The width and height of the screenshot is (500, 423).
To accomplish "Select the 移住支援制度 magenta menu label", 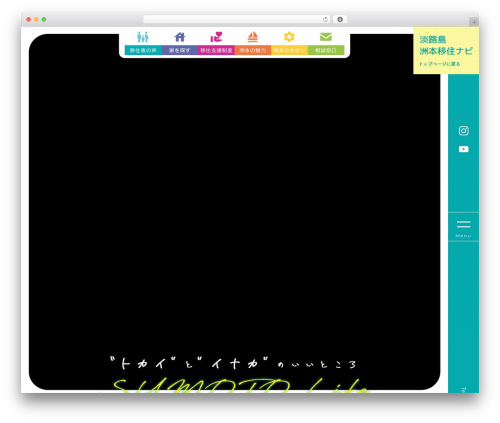I will (216, 50).
